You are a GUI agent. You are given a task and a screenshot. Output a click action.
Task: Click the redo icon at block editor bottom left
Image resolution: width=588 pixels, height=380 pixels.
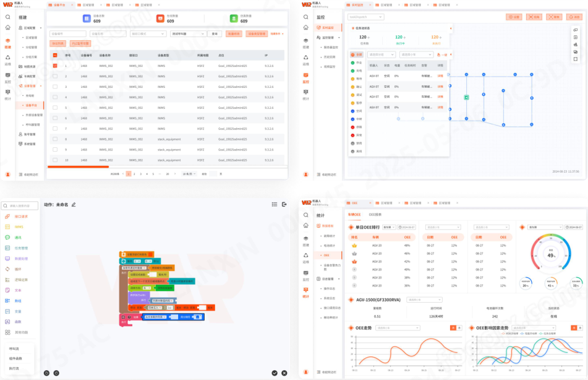click(56, 373)
